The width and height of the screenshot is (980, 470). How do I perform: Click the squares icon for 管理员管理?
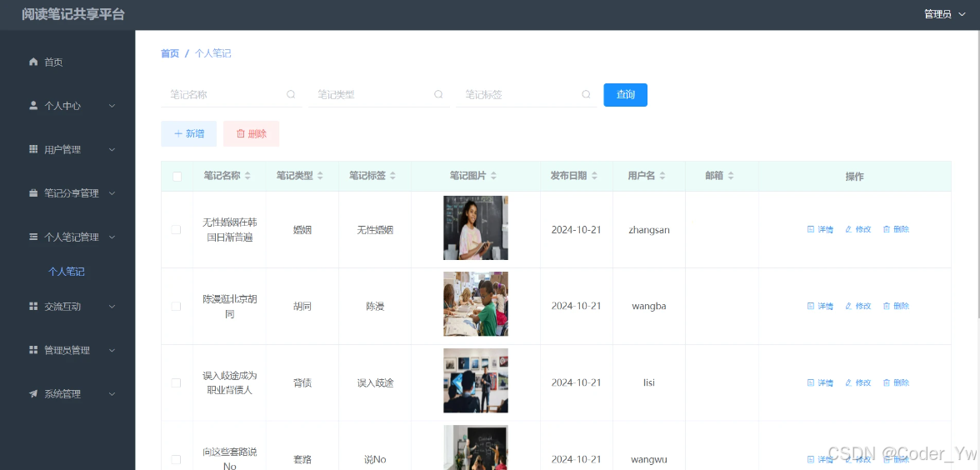coord(33,350)
